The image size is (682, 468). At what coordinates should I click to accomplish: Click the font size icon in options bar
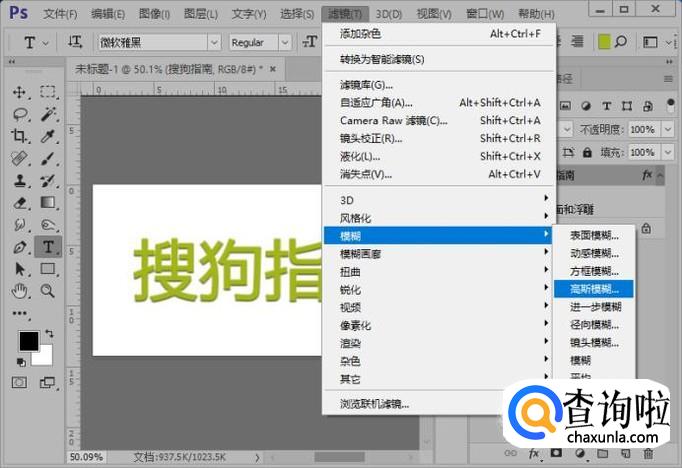click(310, 42)
